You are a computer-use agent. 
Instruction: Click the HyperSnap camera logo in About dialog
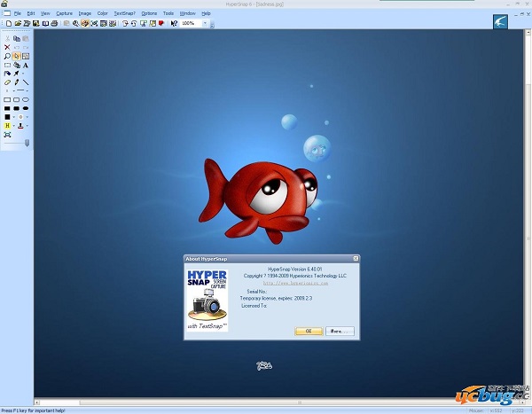point(207,301)
